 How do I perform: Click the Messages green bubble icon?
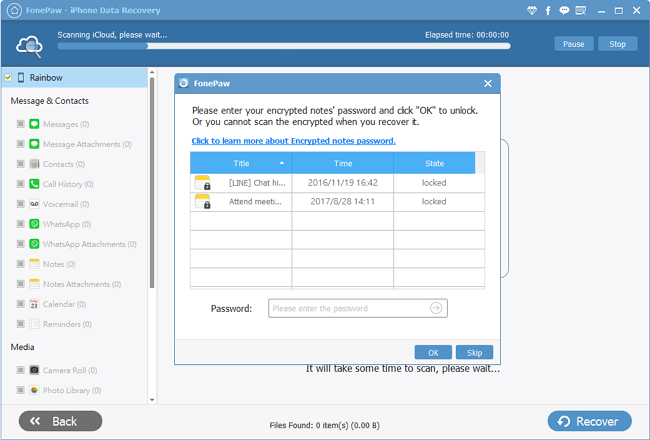(34, 124)
